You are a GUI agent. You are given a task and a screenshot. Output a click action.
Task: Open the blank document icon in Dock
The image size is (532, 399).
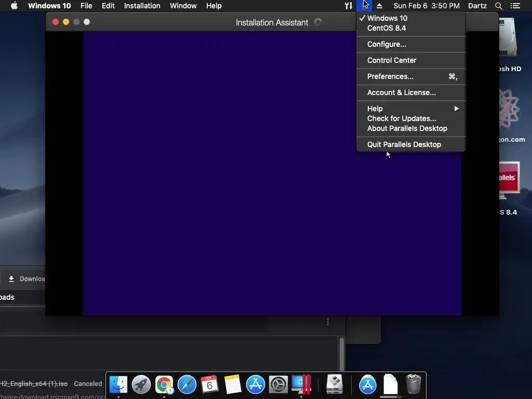coord(391,384)
